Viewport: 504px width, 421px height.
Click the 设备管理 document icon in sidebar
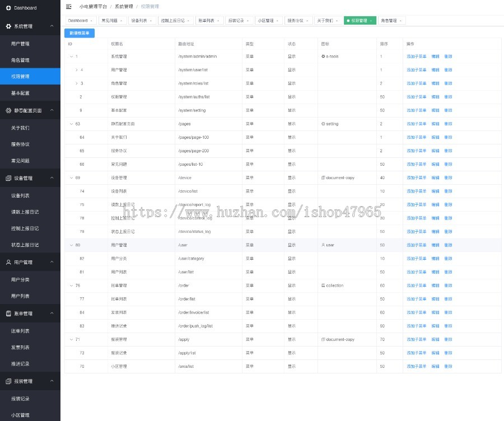8,178
